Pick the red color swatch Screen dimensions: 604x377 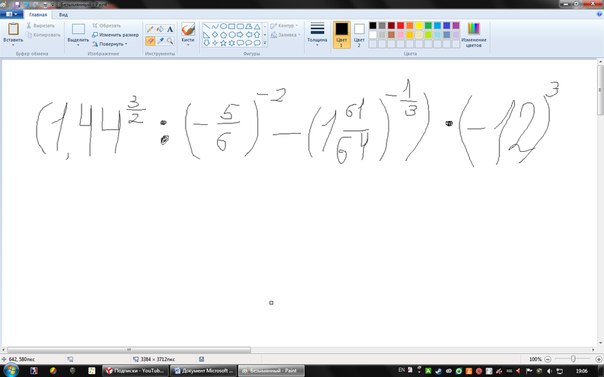(x=401, y=25)
